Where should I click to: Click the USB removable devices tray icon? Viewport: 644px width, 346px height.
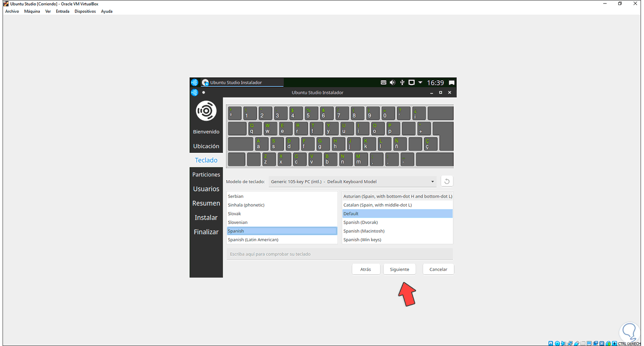pos(402,82)
